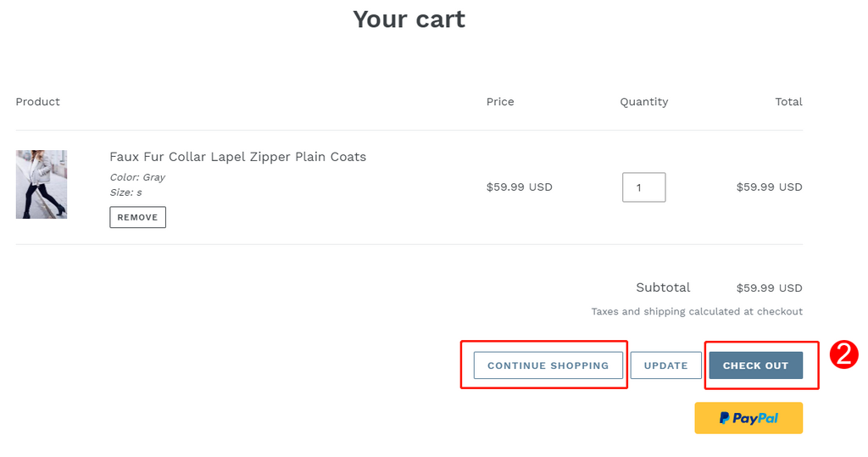
Task: Focus the quantity input field showing 1
Action: [x=644, y=187]
